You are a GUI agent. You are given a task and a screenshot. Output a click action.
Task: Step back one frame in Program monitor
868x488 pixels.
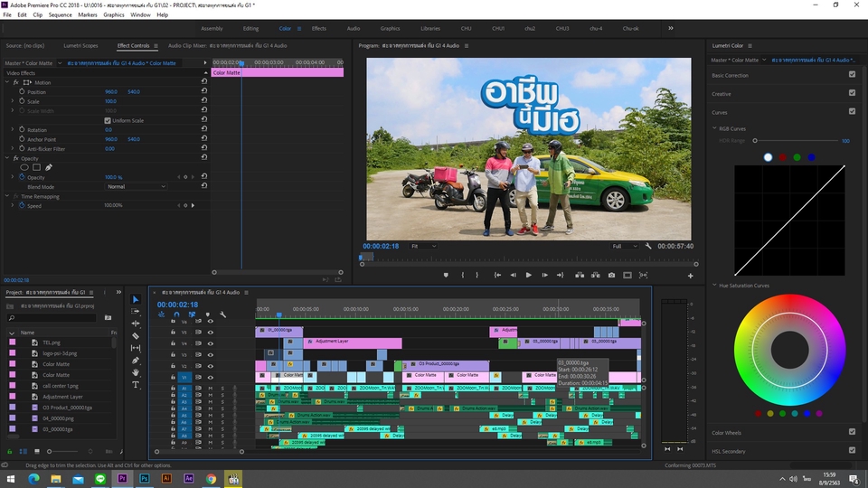(x=514, y=275)
